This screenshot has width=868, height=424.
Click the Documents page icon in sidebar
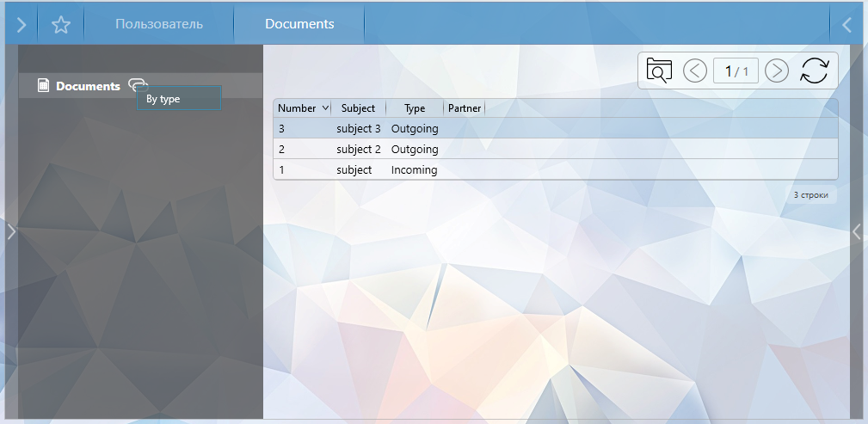coord(43,85)
